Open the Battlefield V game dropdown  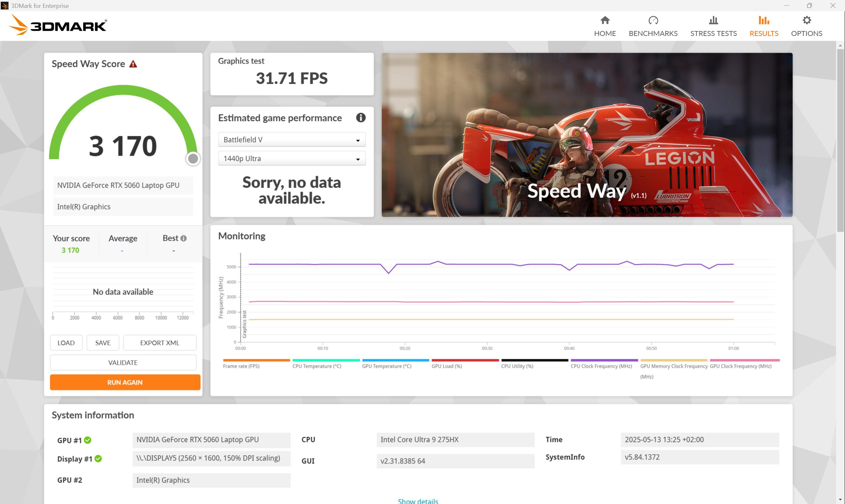pyautogui.click(x=291, y=140)
